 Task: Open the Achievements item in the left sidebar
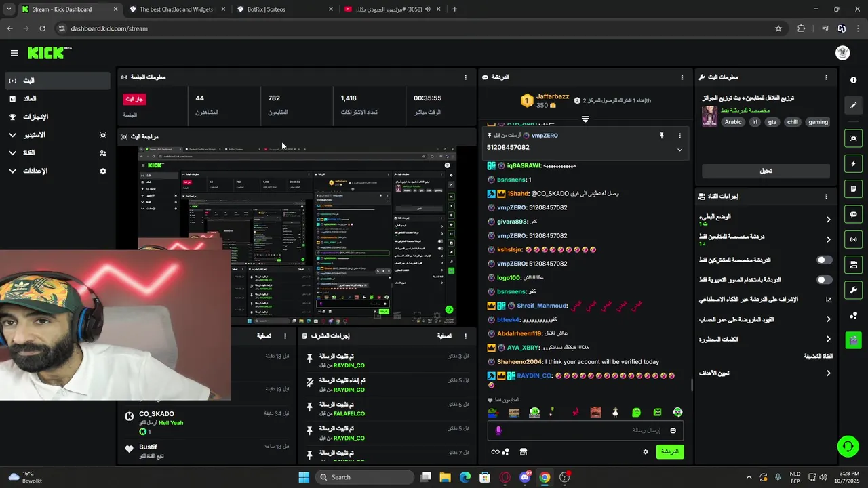(57, 117)
